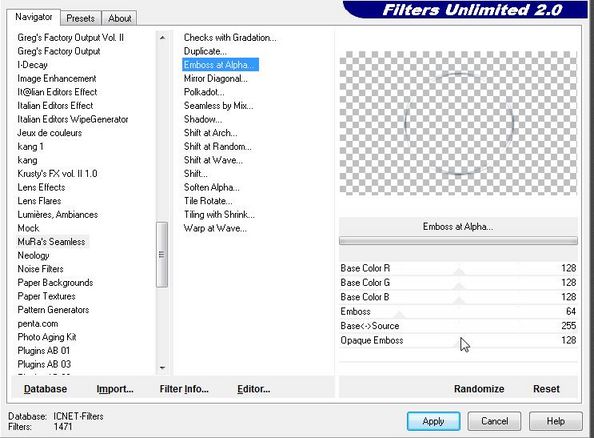Click the scroll down arrow in category list
The width and height of the screenshot is (594, 438).
tap(162, 367)
